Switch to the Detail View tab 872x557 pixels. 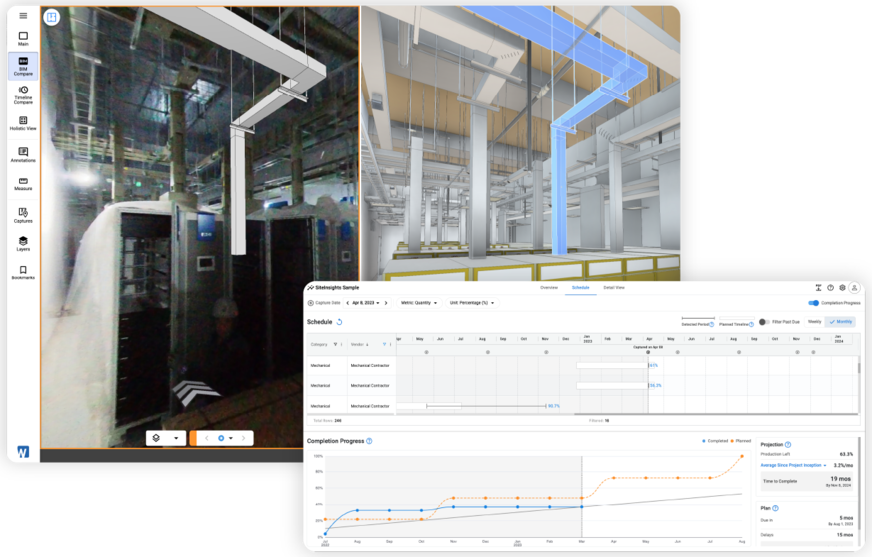[614, 288]
